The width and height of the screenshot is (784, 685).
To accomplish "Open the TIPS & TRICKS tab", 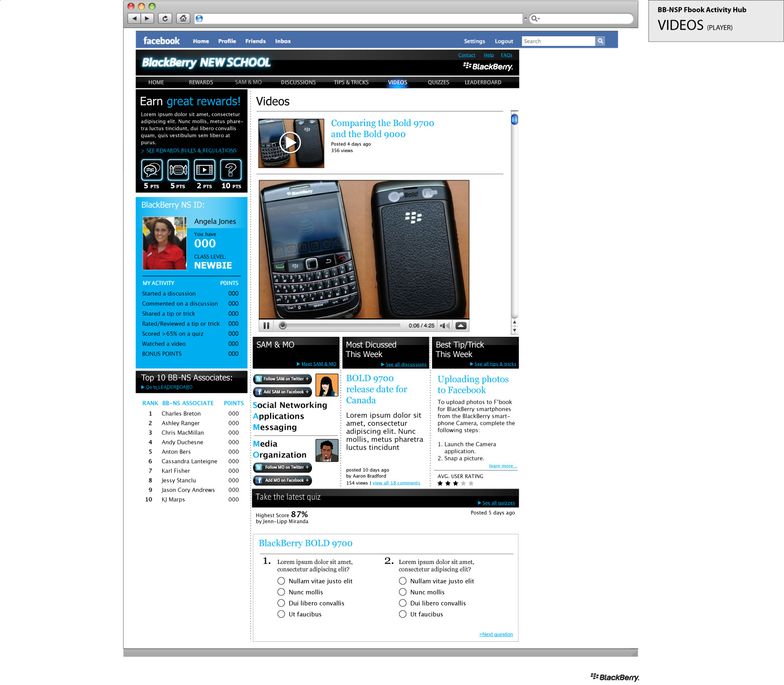I will coord(351,82).
